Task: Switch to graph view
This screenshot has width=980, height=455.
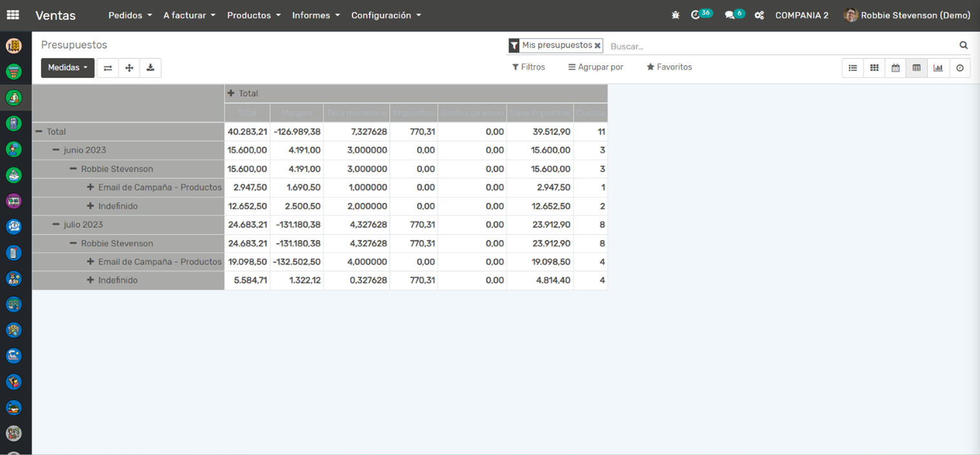Action: 938,68
